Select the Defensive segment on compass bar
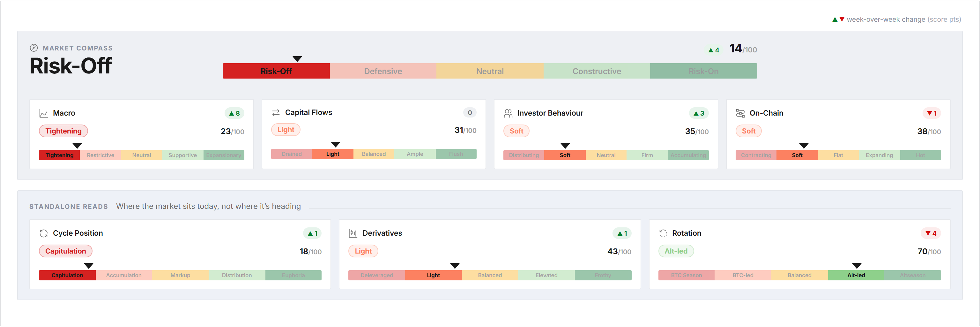 click(x=383, y=71)
